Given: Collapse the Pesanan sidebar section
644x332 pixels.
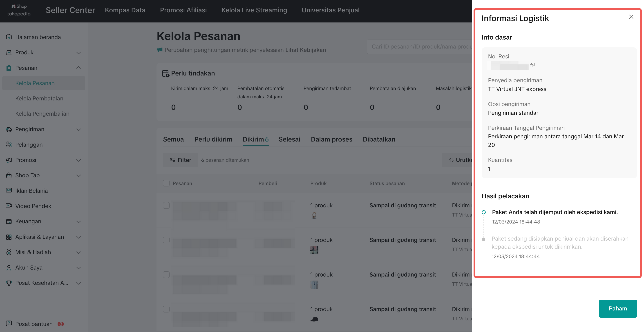Looking at the screenshot, I should click(78, 68).
